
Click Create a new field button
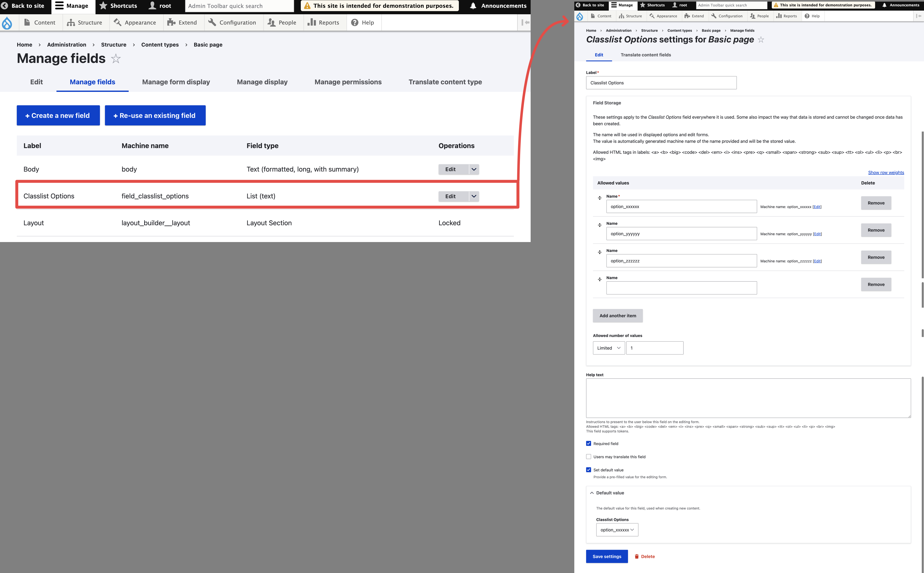(x=58, y=116)
